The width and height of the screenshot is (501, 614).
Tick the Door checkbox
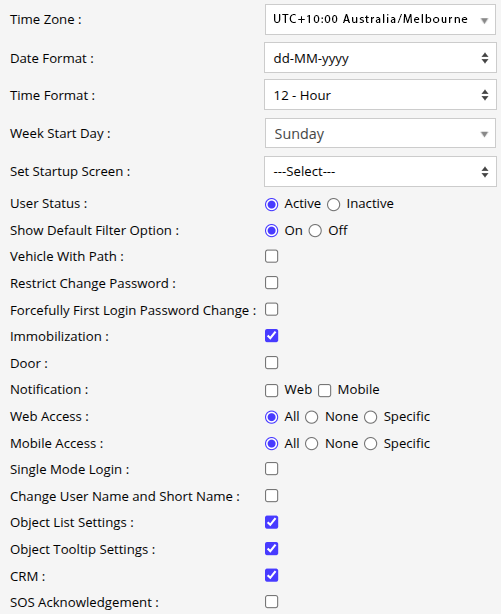tap(271, 363)
